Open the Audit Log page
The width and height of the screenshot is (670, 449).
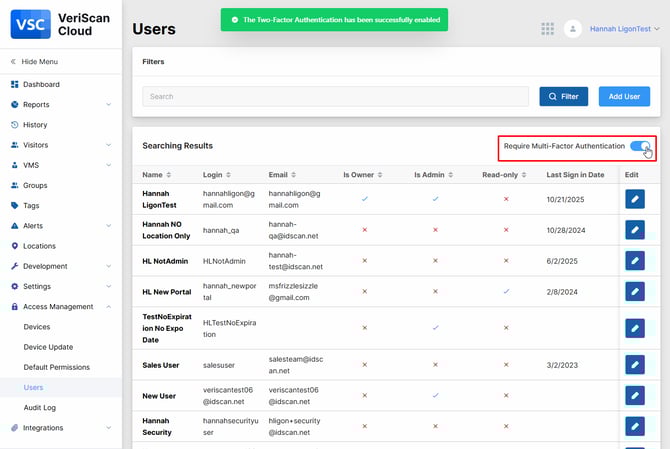click(41, 408)
